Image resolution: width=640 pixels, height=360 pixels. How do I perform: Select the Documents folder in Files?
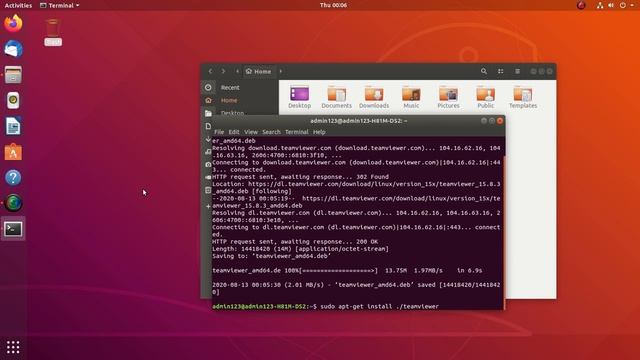(x=336, y=97)
